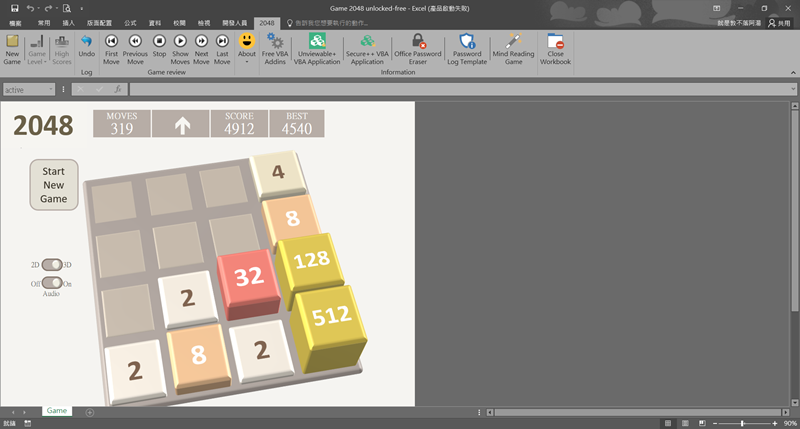Open the Name Box dropdown arrow
The image size is (800, 429).
click(x=51, y=89)
